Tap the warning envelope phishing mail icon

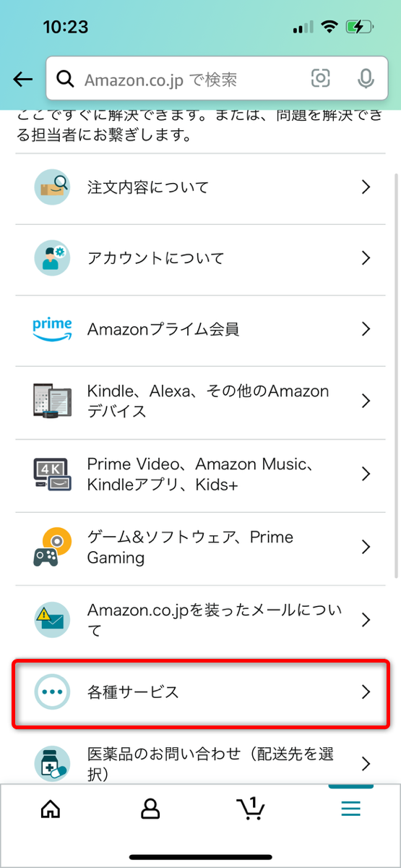coord(53,620)
